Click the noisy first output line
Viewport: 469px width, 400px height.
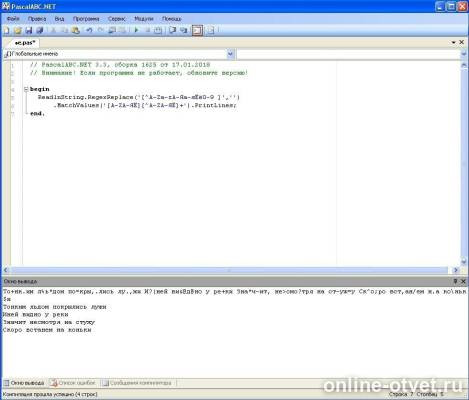[x=235, y=292]
